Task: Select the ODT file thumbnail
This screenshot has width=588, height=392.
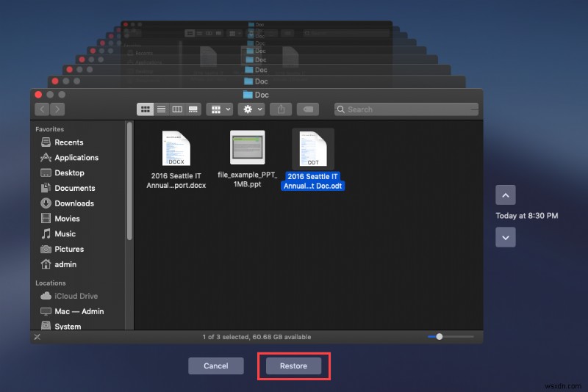Action: tap(313, 149)
